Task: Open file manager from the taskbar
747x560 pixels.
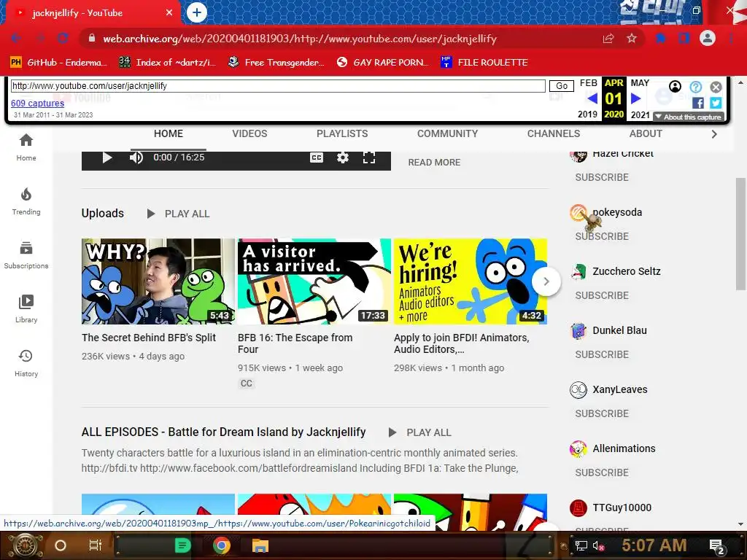Action: [x=260, y=545]
